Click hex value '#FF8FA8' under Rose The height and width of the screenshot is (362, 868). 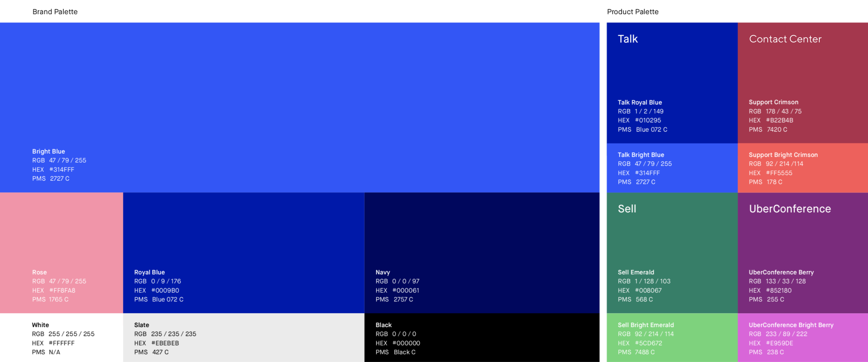pyautogui.click(x=62, y=290)
